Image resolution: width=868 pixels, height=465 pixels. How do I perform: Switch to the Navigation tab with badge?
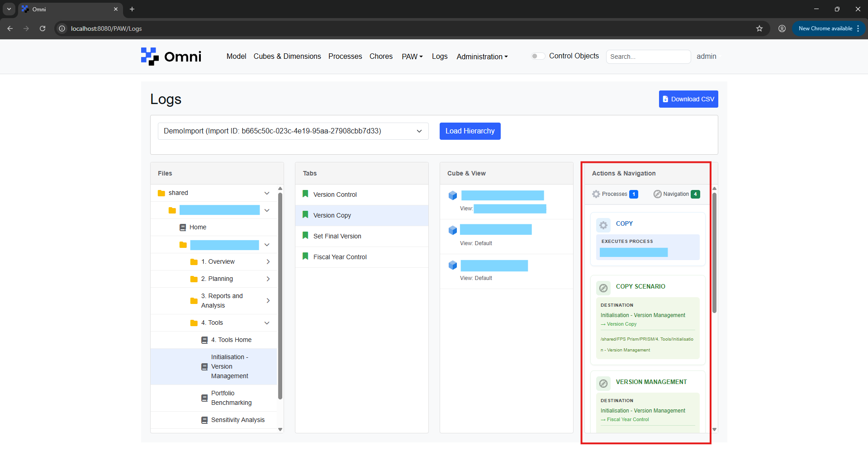coord(677,194)
